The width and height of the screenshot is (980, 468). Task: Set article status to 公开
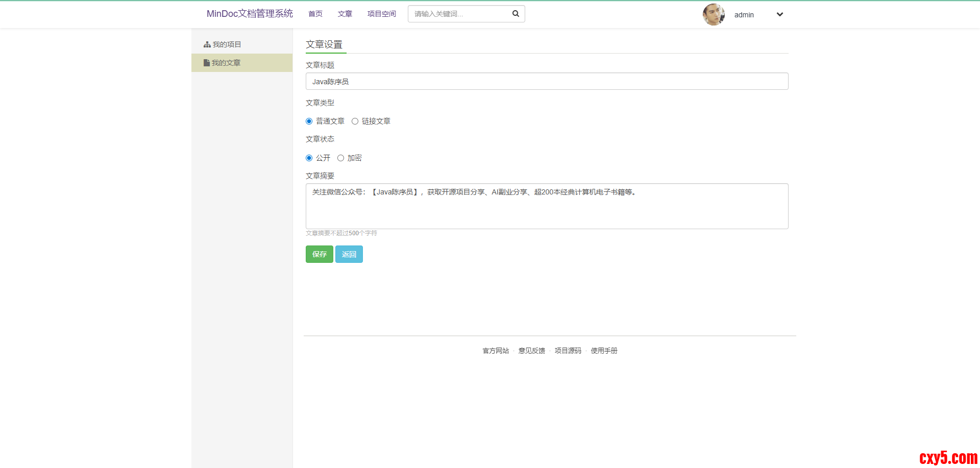point(309,158)
